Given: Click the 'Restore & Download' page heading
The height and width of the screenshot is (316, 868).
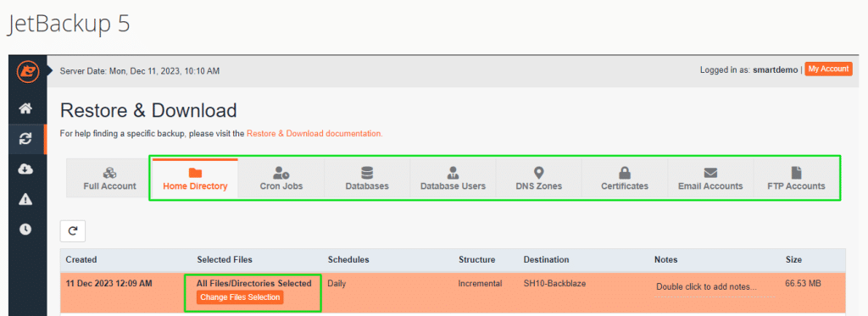Looking at the screenshot, I should pos(148,111).
